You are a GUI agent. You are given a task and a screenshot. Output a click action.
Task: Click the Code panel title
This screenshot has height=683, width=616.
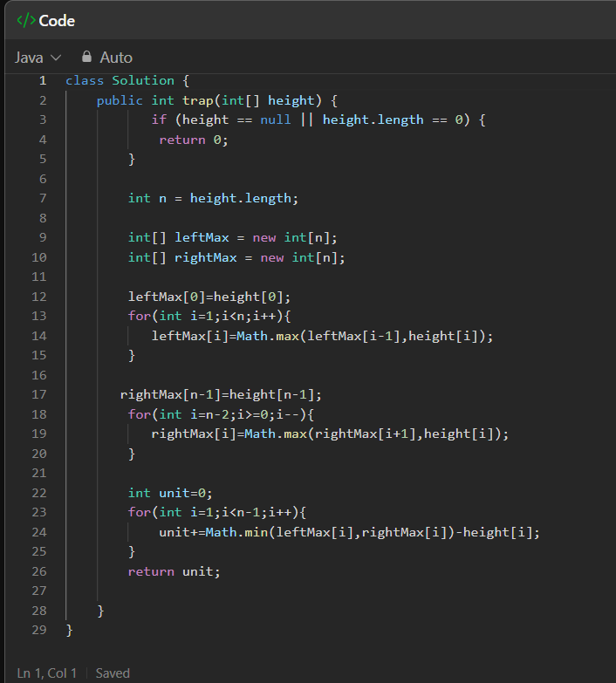pos(57,21)
